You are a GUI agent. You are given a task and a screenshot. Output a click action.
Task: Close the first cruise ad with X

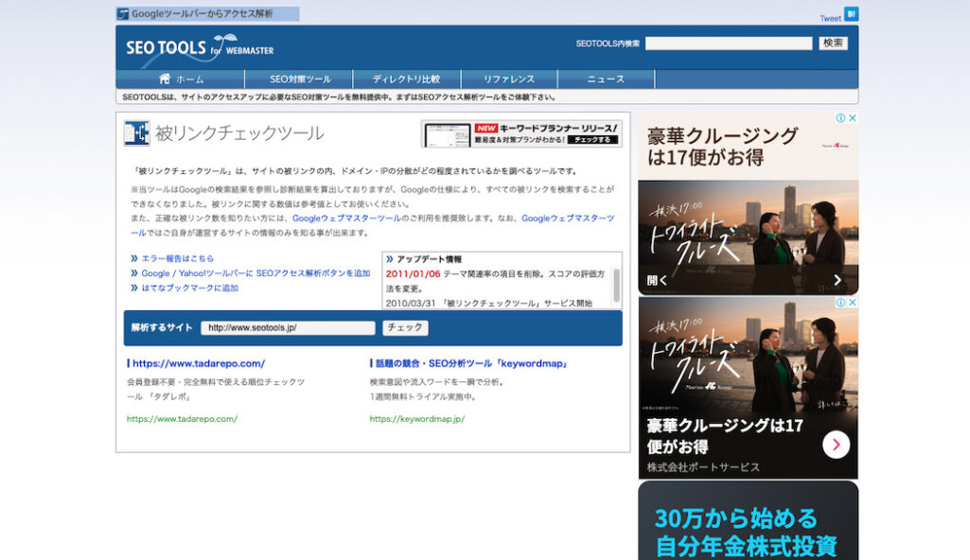(x=852, y=118)
